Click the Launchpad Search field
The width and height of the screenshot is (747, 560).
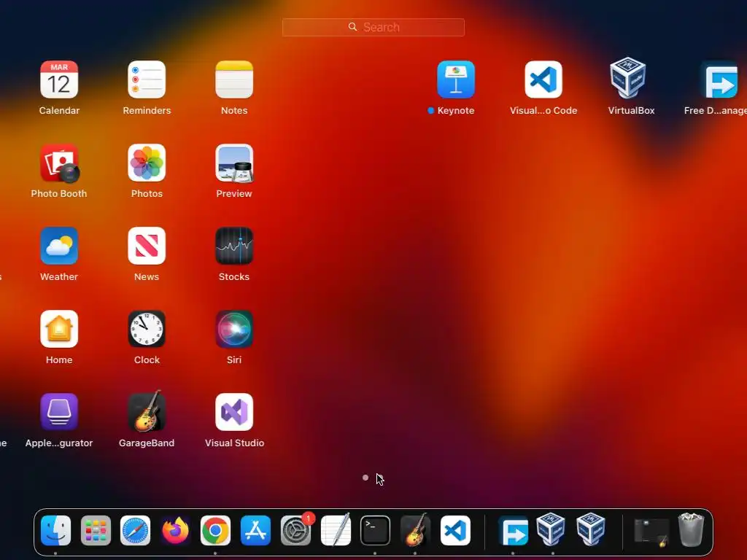point(373,27)
